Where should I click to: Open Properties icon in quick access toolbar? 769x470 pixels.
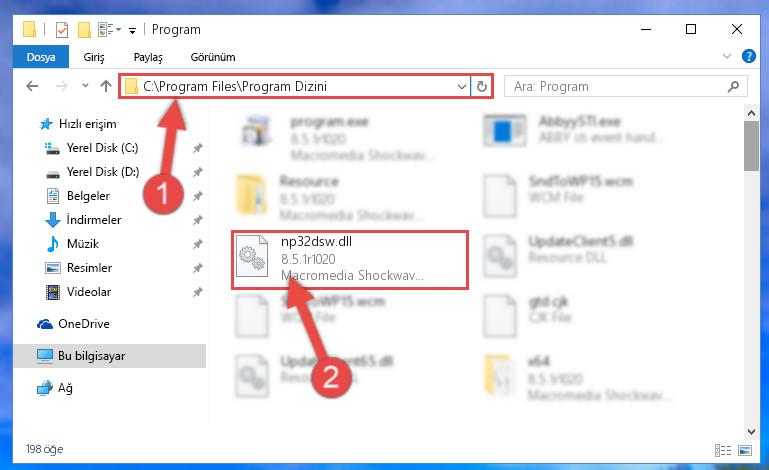click(62, 30)
